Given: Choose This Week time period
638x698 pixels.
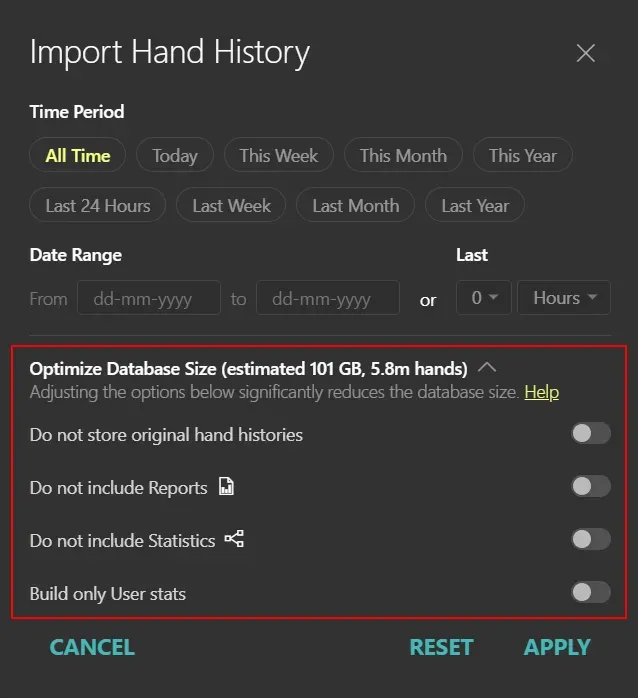Looking at the screenshot, I should 278,155.
